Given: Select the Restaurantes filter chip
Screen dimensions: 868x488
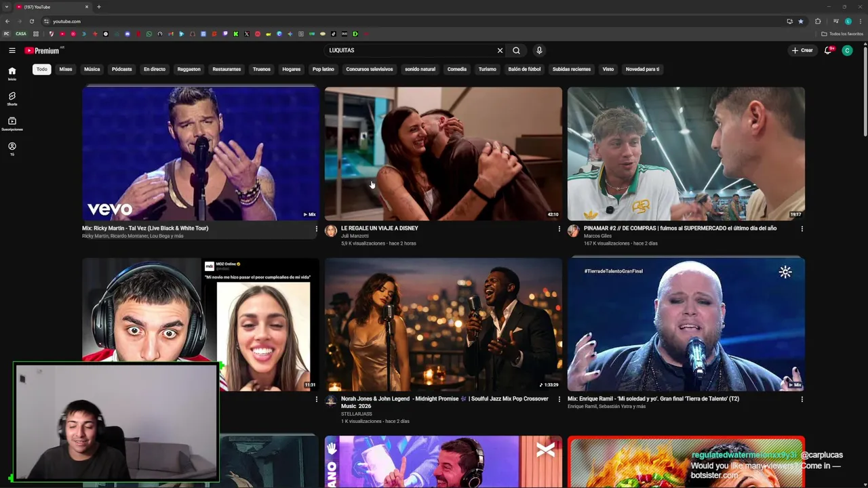Looking at the screenshot, I should tap(226, 69).
